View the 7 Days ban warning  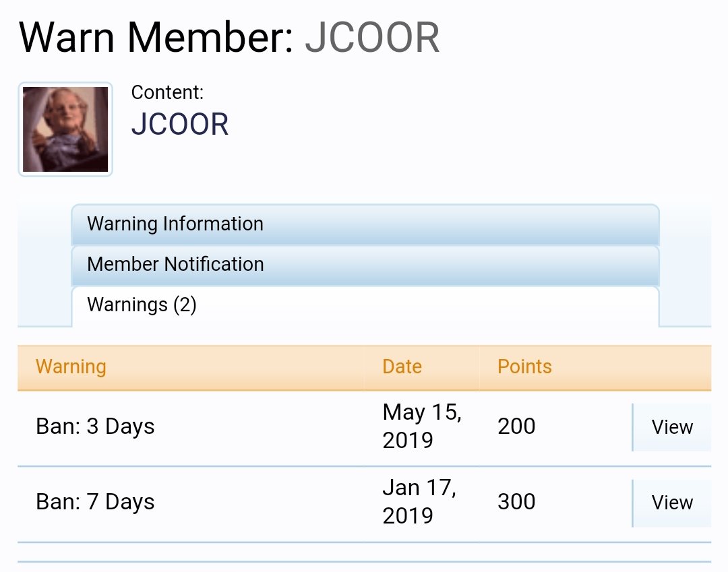coord(672,503)
